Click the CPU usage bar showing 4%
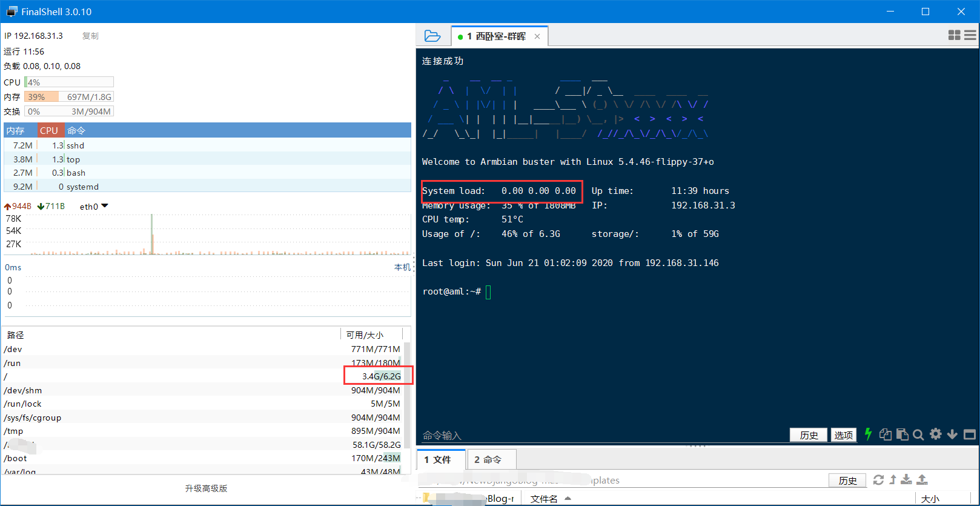The height and width of the screenshot is (506, 980). (x=69, y=82)
